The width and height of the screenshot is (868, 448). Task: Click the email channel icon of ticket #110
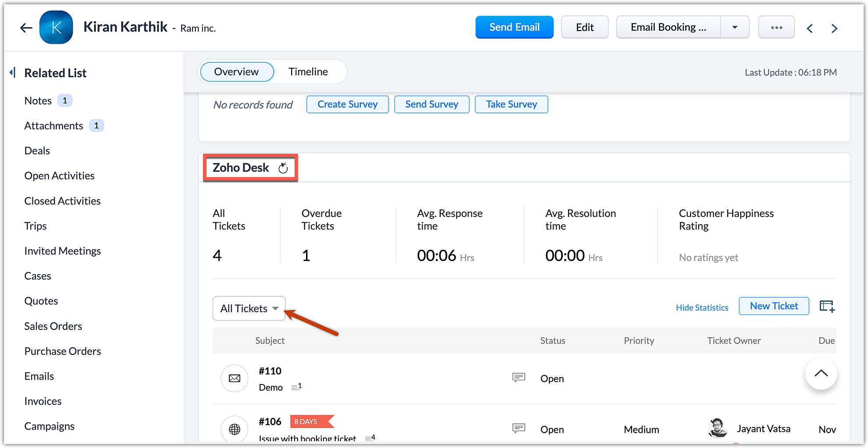pyautogui.click(x=235, y=378)
